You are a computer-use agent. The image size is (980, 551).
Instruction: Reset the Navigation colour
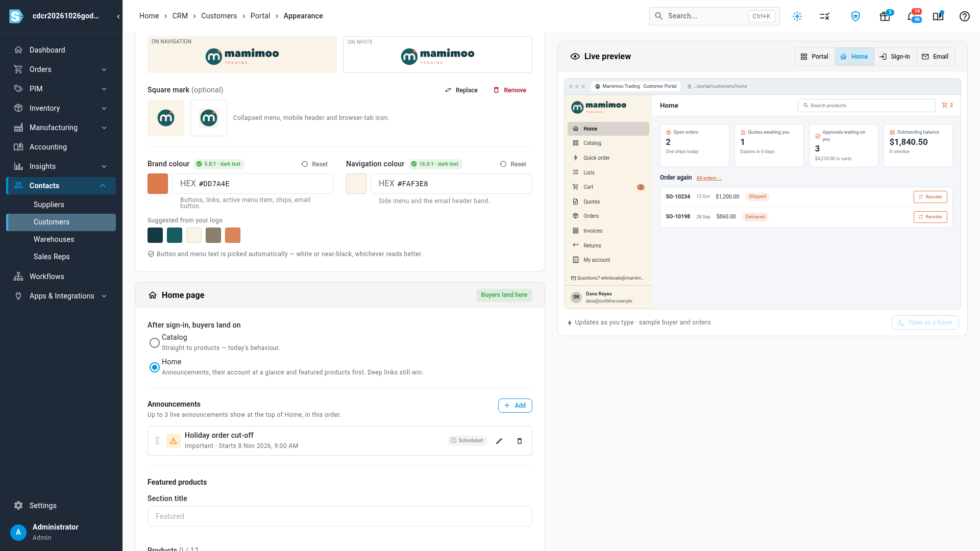click(513, 164)
